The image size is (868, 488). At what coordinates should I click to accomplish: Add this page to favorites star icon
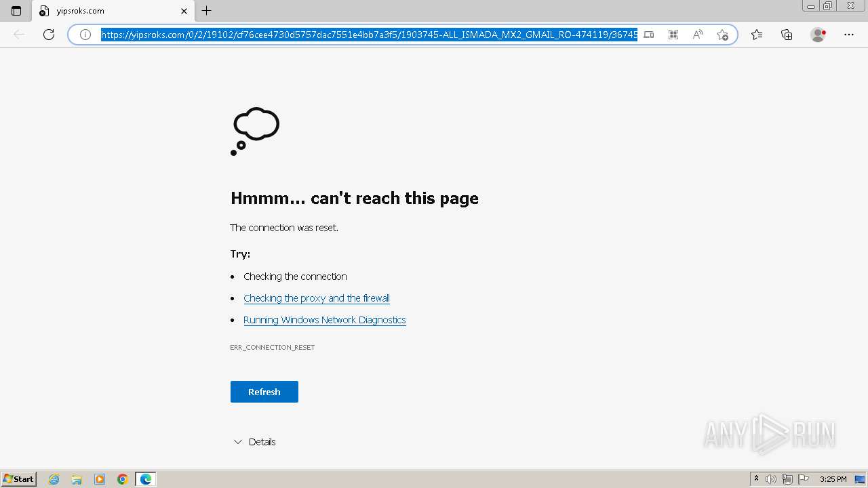click(x=722, y=35)
